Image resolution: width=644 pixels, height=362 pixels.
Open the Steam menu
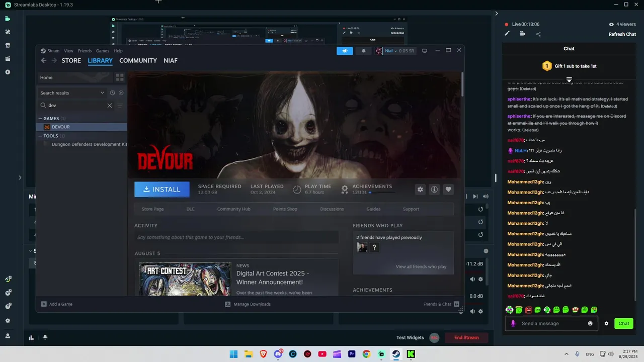click(53, 51)
